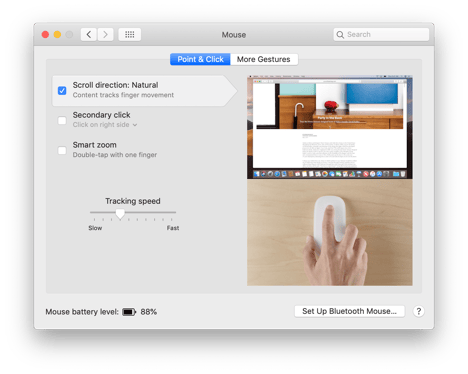Focus the Search input field

pos(381,34)
